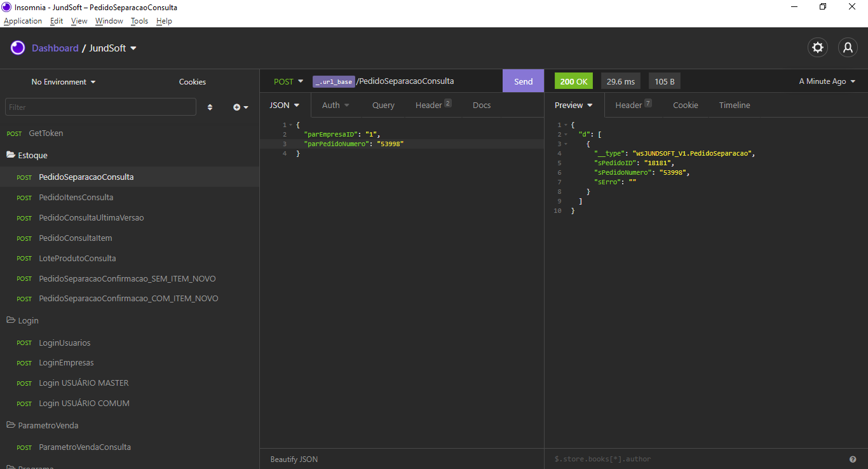Click the ParametroVenda folder icon
This screenshot has height=469, width=868.
click(11, 425)
